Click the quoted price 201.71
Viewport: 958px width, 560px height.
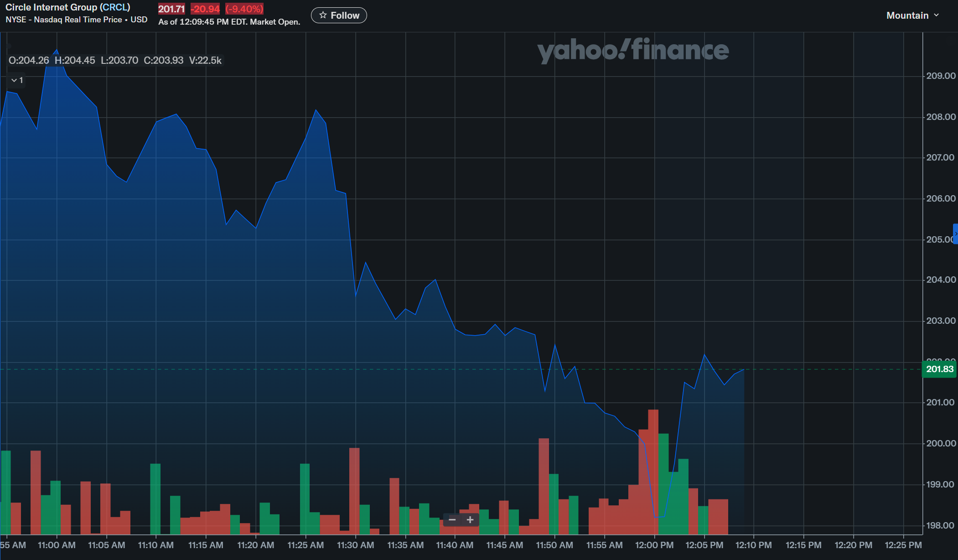tap(171, 9)
